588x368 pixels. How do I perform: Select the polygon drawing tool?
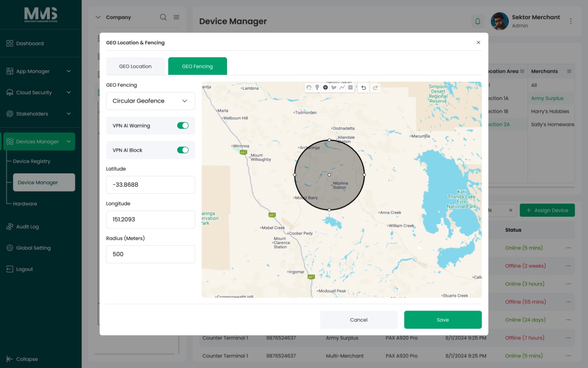[334, 87]
